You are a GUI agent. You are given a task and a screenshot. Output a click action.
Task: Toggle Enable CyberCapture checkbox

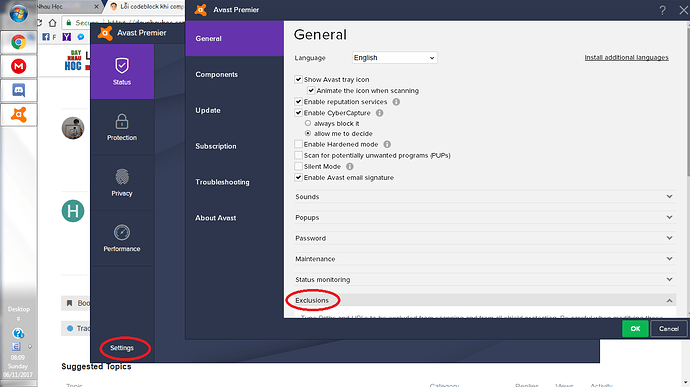(x=298, y=113)
